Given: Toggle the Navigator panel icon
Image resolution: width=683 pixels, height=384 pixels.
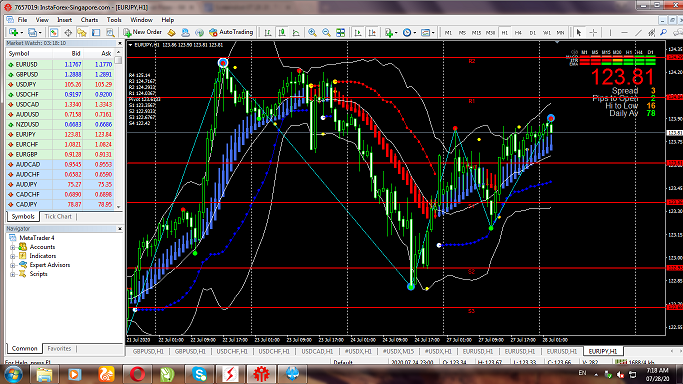Looking at the screenshot, I should [82, 33].
